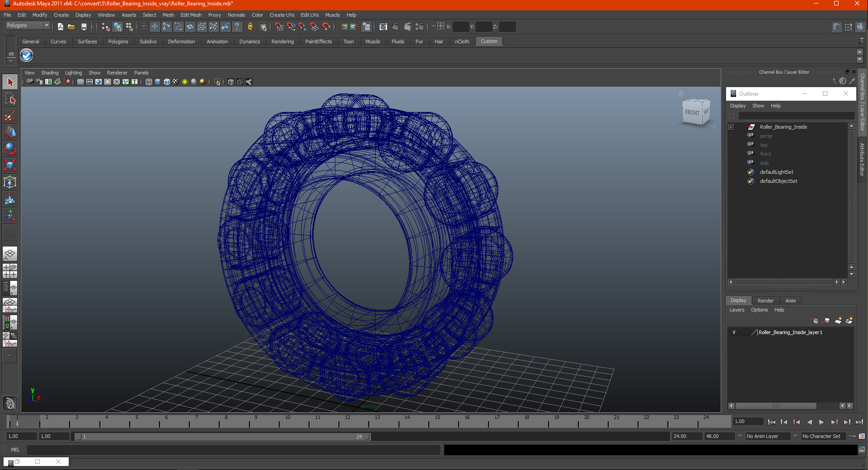Viewport: 868px width, 470px height.
Task: Expand the Roller_Bearing_Inside node in Outliner
Action: 731,127
